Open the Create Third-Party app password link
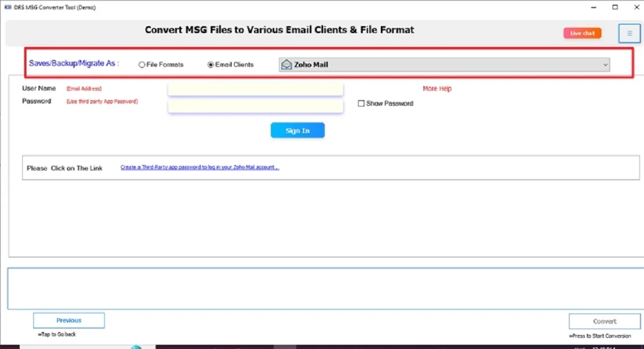The height and width of the screenshot is (349, 644). (x=200, y=168)
